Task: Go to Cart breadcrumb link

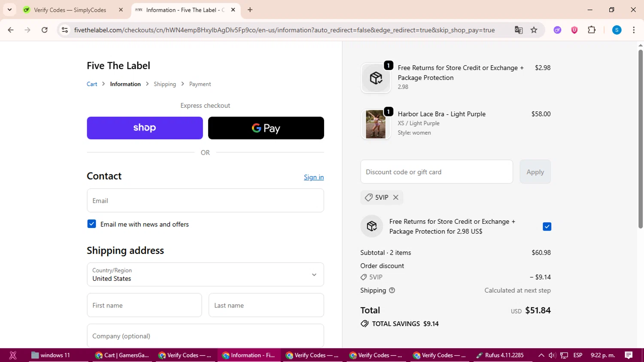Action: (92, 84)
